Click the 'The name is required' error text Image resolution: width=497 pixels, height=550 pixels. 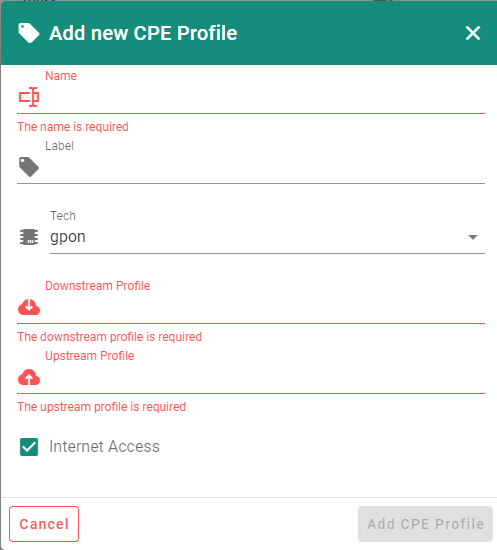73,127
